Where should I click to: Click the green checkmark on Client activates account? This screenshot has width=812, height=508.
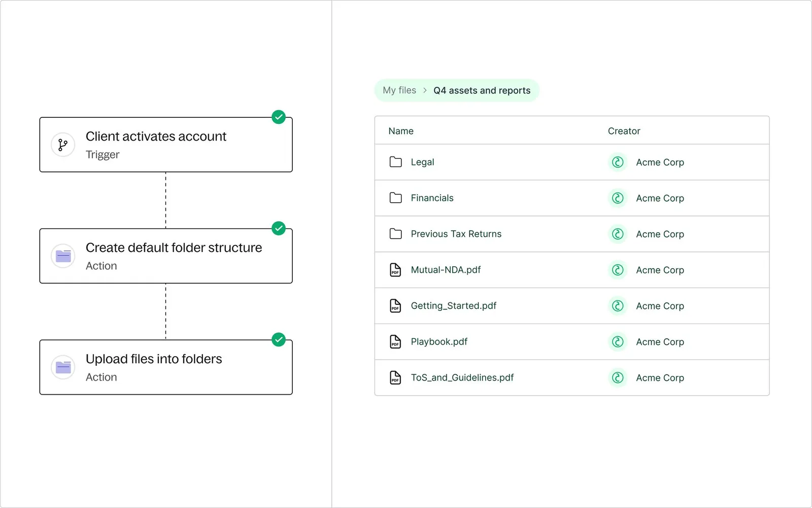coord(279,117)
